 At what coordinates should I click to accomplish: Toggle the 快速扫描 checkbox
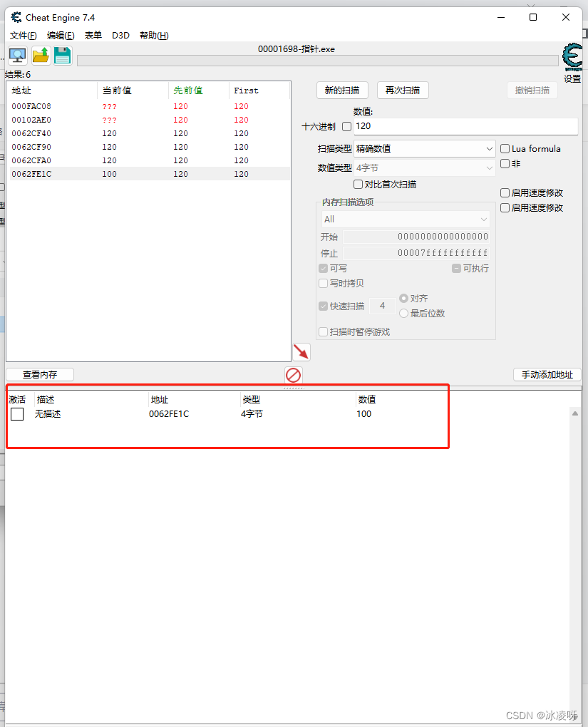coord(323,306)
